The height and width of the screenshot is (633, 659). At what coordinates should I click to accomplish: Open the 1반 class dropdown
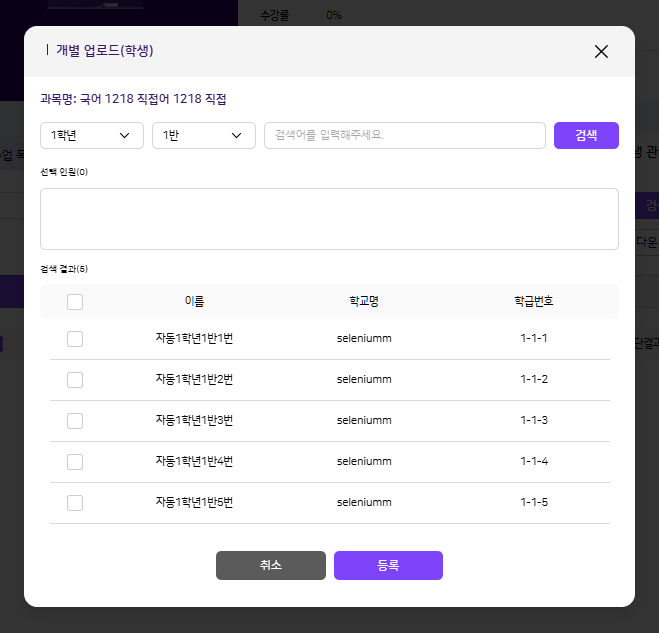coord(203,135)
